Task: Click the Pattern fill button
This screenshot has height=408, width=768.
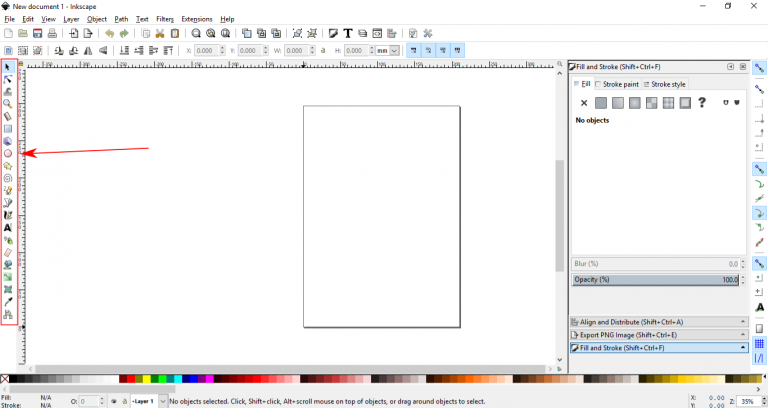Action: (669, 103)
